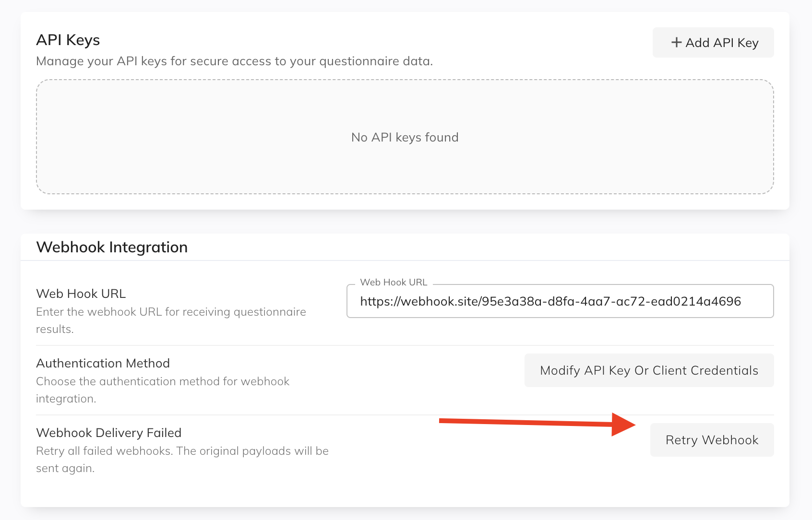Image resolution: width=812 pixels, height=520 pixels.
Task: Click the Authentication Method row title
Action: point(103,363)
